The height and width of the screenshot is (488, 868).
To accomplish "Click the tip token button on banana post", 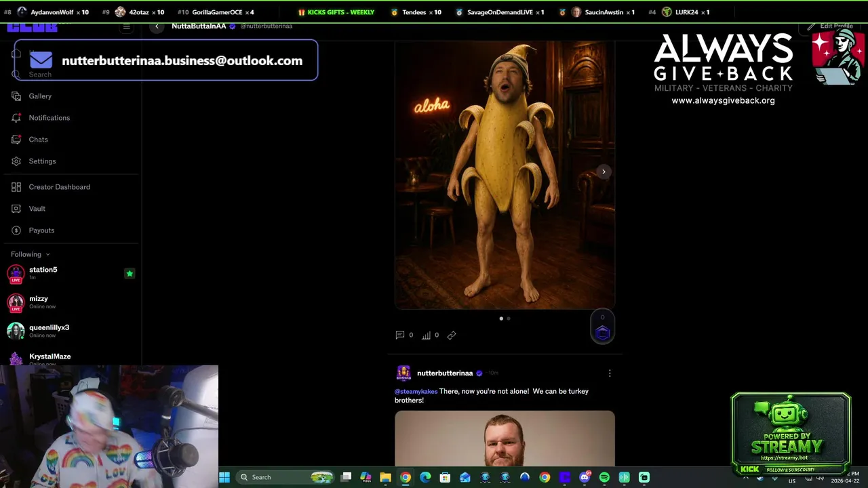I will pyautogui.click(x=602, y=332).
